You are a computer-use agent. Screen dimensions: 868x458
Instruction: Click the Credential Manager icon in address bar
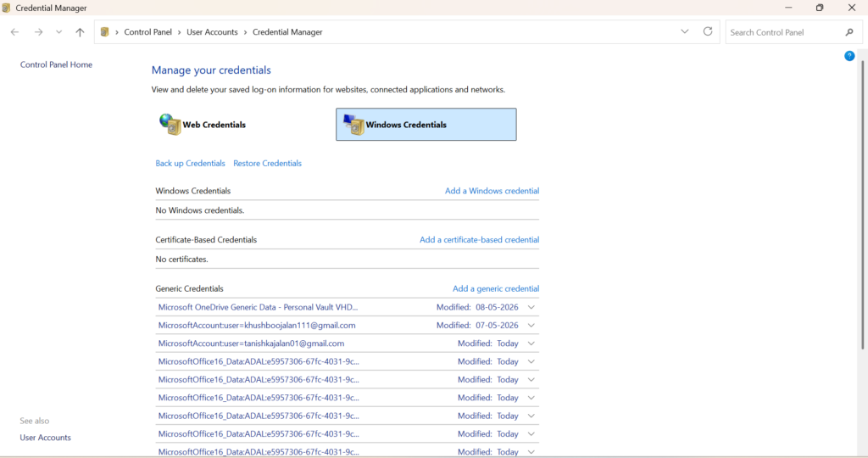tap(104, 32)
